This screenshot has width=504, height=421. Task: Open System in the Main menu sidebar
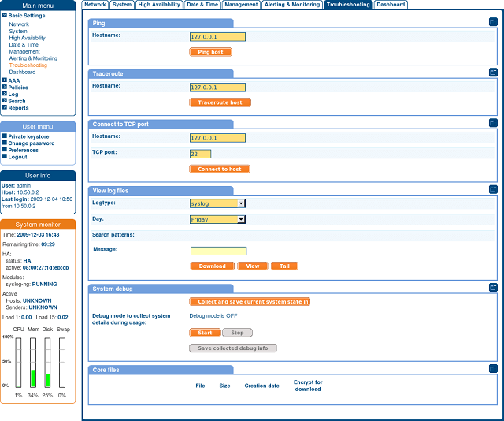[18, 32]
